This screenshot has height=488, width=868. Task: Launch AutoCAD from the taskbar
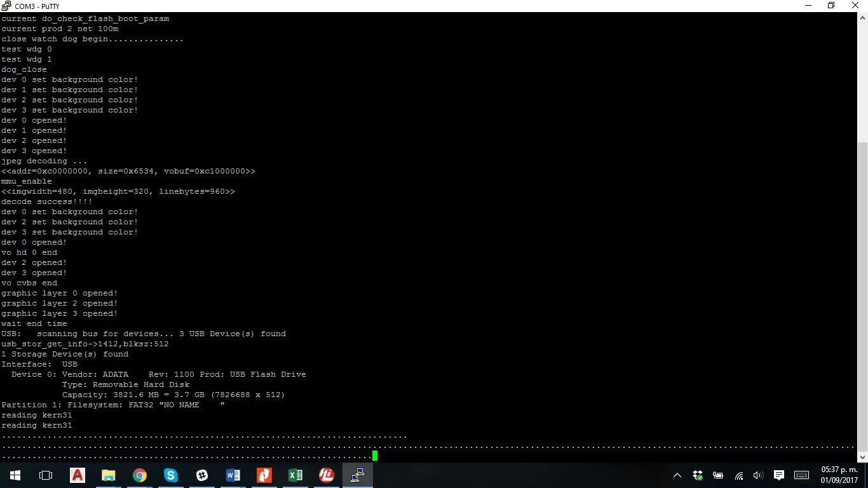[x=78, y=475]
